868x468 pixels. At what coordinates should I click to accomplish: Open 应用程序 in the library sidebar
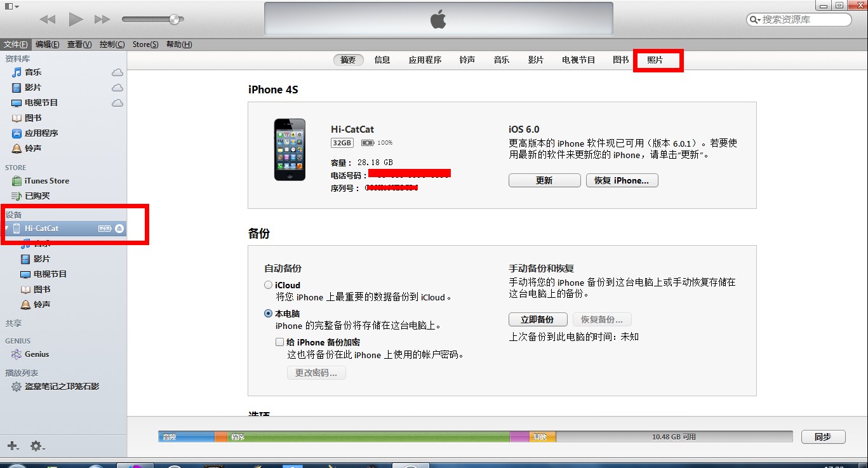point(41,133)
